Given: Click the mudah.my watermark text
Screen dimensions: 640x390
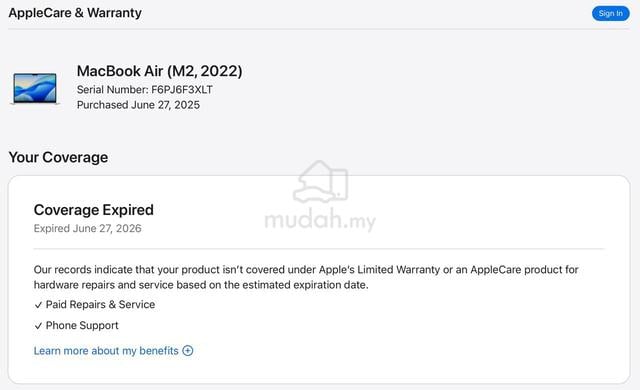Looking at the screenshot, I should coord(320,219).
